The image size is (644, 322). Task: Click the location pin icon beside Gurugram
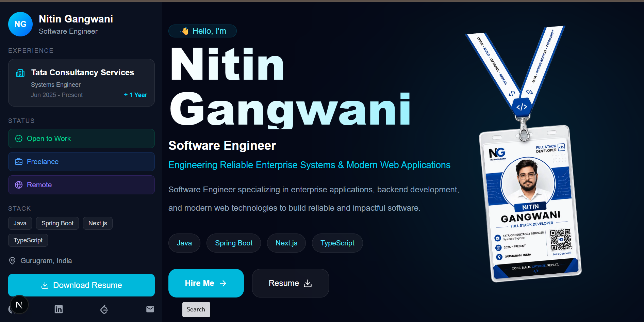pos(12,261)
